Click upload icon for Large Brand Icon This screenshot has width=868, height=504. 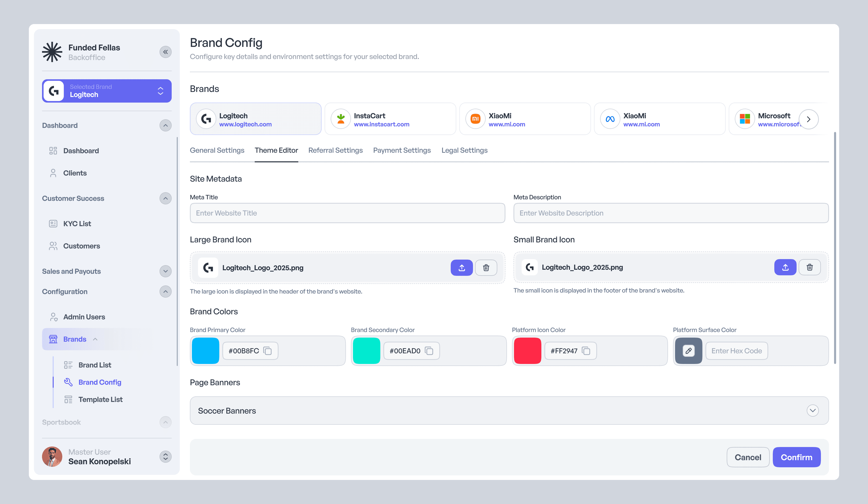coord(462,268)
